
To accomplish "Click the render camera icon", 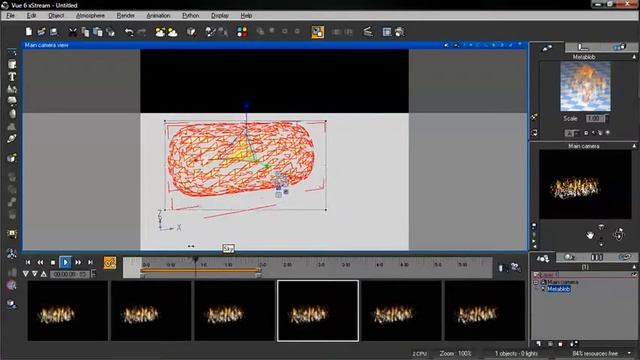I will point(400,32).
